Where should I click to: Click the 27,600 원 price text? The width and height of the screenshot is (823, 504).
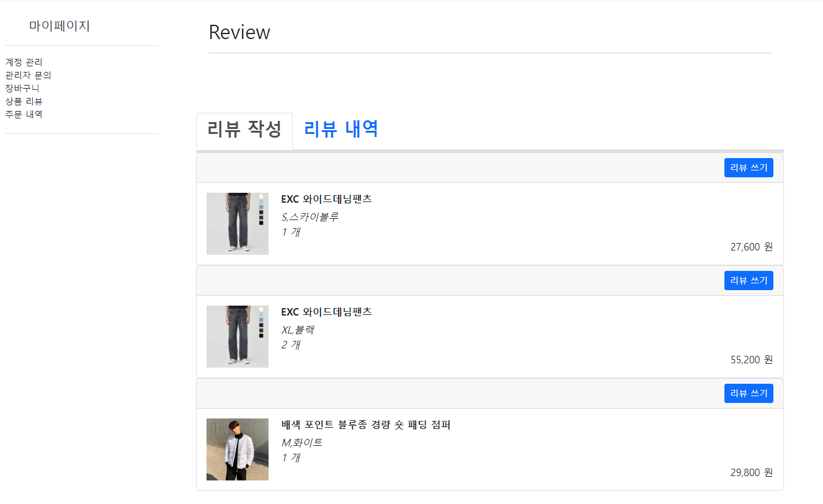tap(751, 246)
